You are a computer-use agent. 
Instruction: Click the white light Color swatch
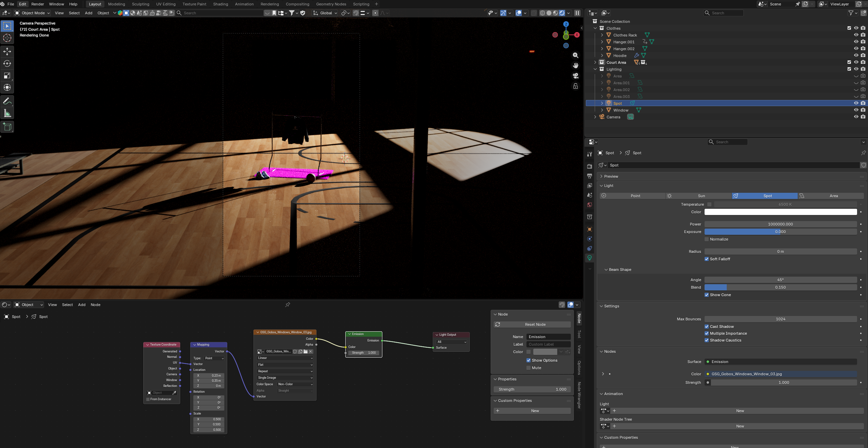point(781,212)
